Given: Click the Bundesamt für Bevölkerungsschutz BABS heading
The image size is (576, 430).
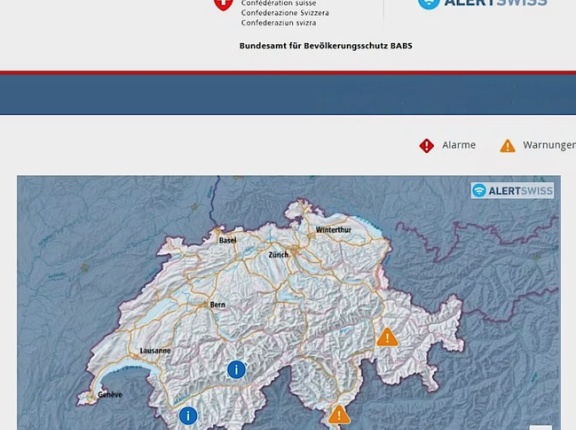Looking at the screenshot, I should click(x=326, y=46).
